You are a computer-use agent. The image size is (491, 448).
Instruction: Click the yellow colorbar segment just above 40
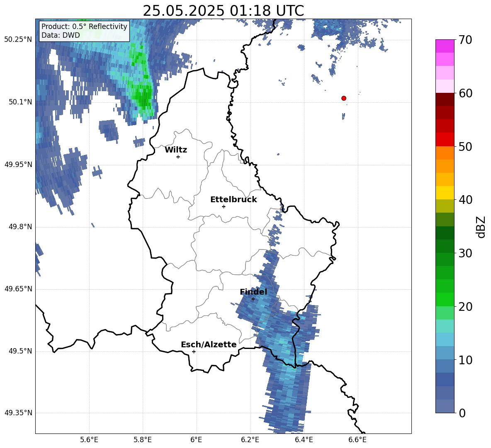(445, 193)
